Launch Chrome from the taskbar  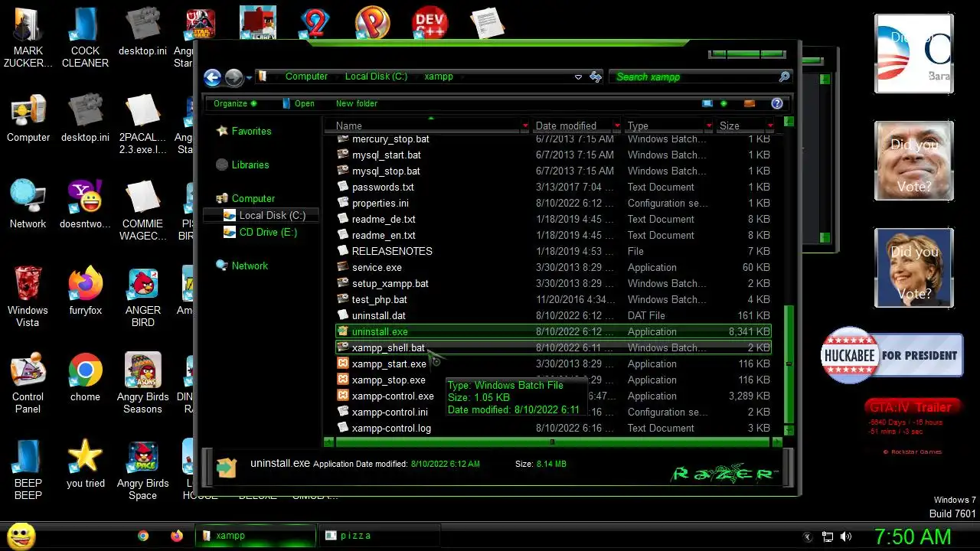click(143, 536)
